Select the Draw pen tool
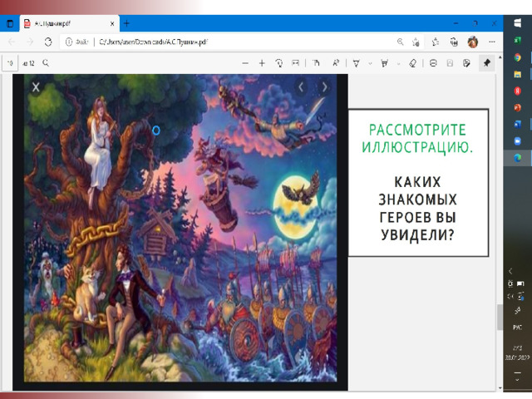The width and height of the screenshot is (532, 399). click(357, 63)
